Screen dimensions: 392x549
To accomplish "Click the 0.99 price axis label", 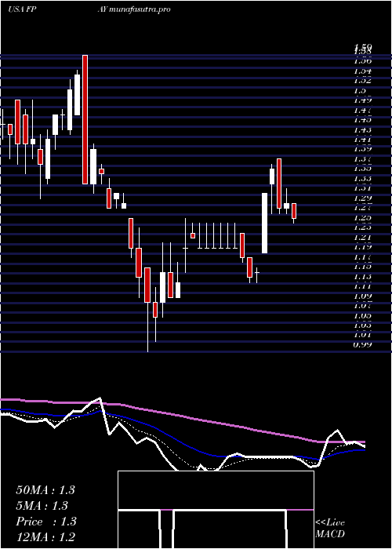I will click(x=362, y=345).
